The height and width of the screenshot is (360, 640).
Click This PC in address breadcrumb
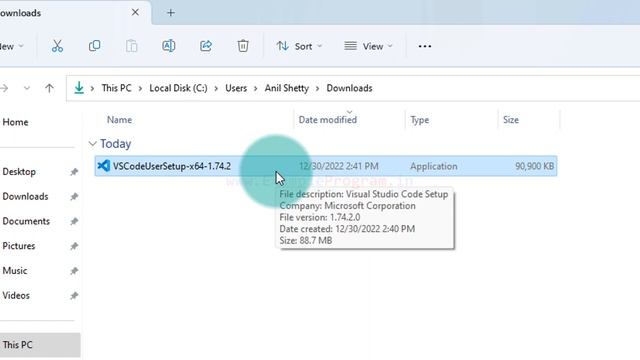[116, 88]
